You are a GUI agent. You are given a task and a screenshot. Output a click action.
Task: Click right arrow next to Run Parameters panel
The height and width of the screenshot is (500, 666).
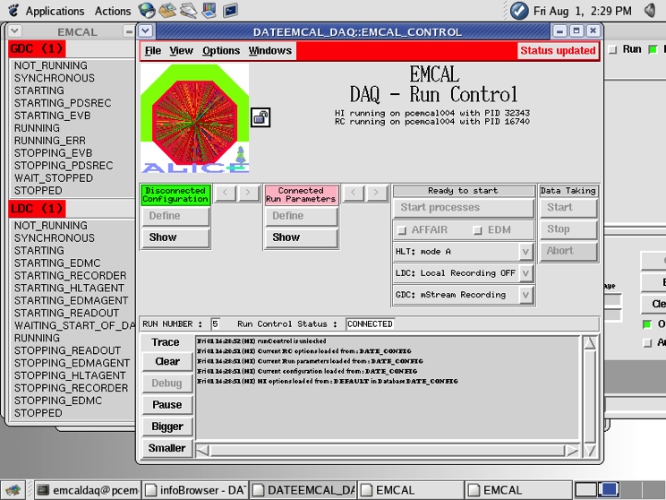376,193
